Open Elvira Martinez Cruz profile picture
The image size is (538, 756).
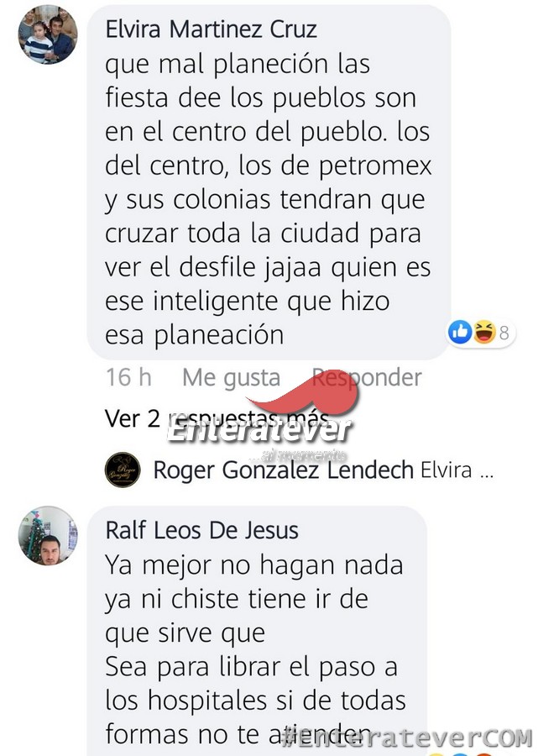click(48, 34)
